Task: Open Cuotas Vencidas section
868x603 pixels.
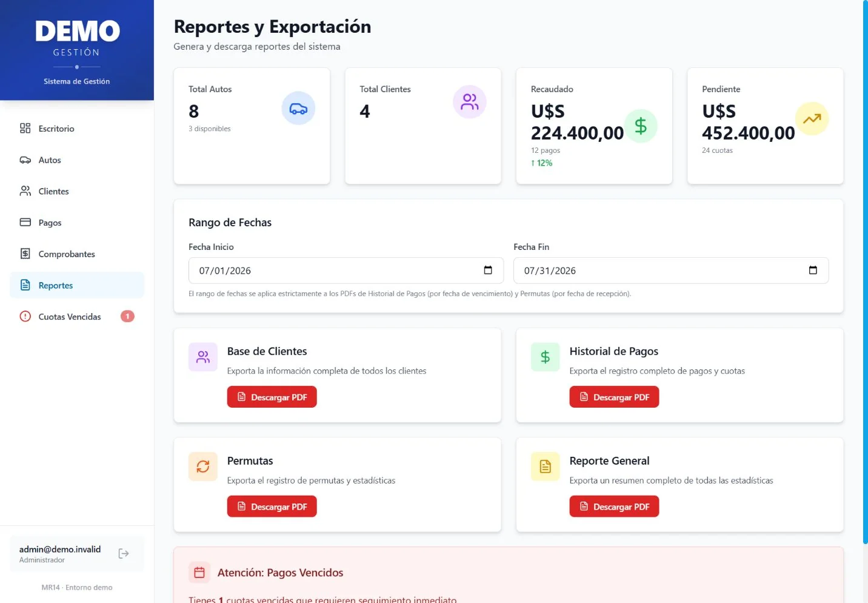Action: pyautogui.click(x=77, y=317)
